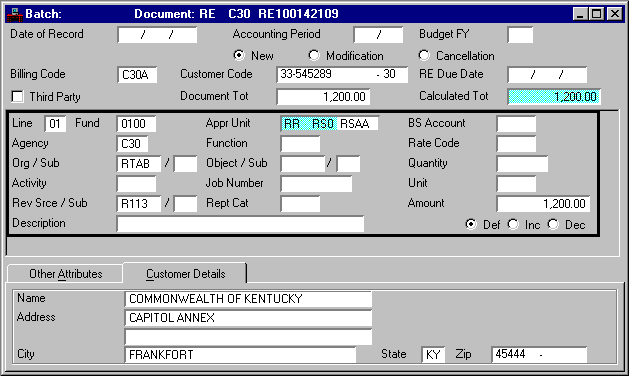This screenshot has height=376, width=629.
Task: Select the Modification radio button
Action: coord(314,55)
